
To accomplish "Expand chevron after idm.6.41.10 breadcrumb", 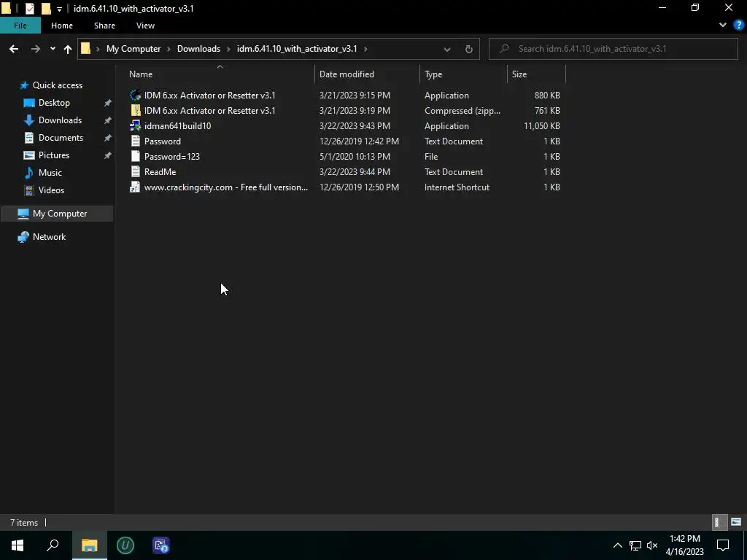I will point(365,49).
